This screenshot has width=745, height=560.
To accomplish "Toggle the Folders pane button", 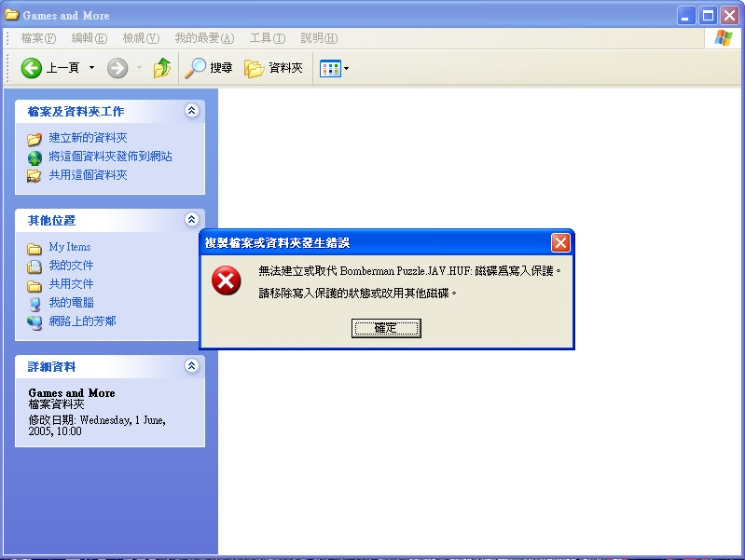I will tap(273, 68).
